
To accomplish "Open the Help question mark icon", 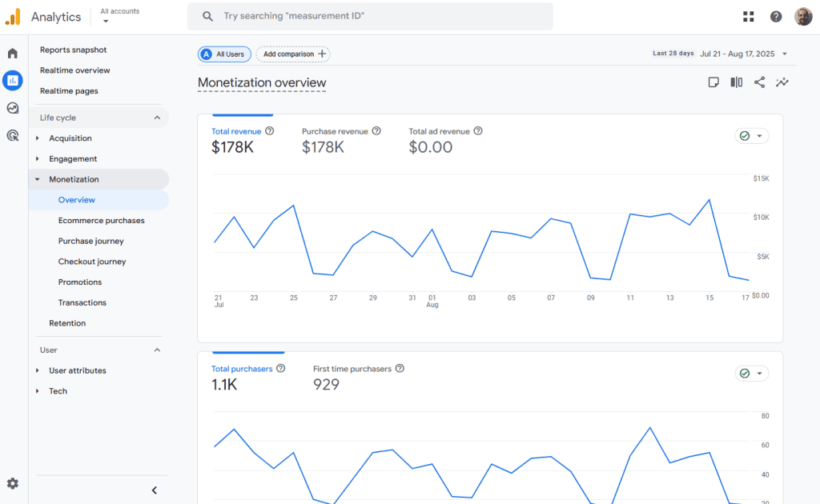I will 776,17.
